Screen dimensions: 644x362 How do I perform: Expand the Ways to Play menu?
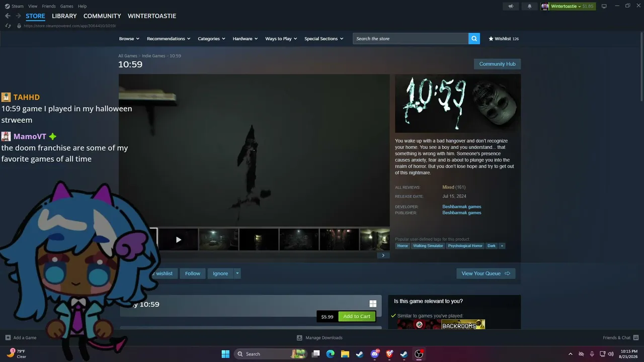tap(281, 39)
